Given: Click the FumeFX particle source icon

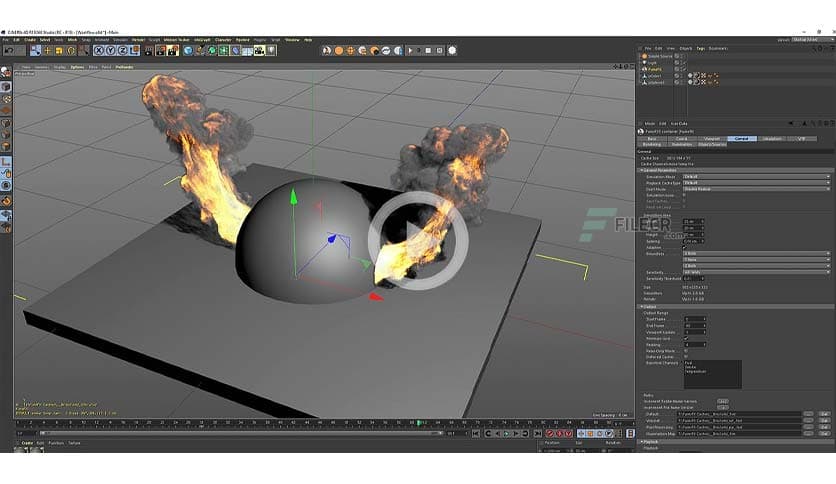Looking at the screenshot, I should [350, 51].
